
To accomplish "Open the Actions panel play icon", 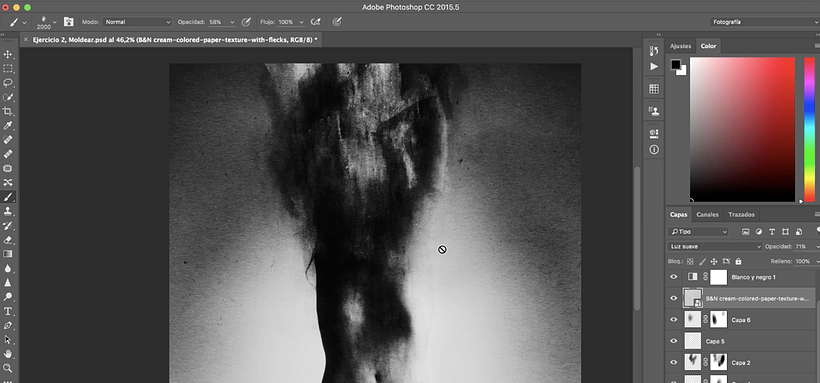I will tap(654, 66).
